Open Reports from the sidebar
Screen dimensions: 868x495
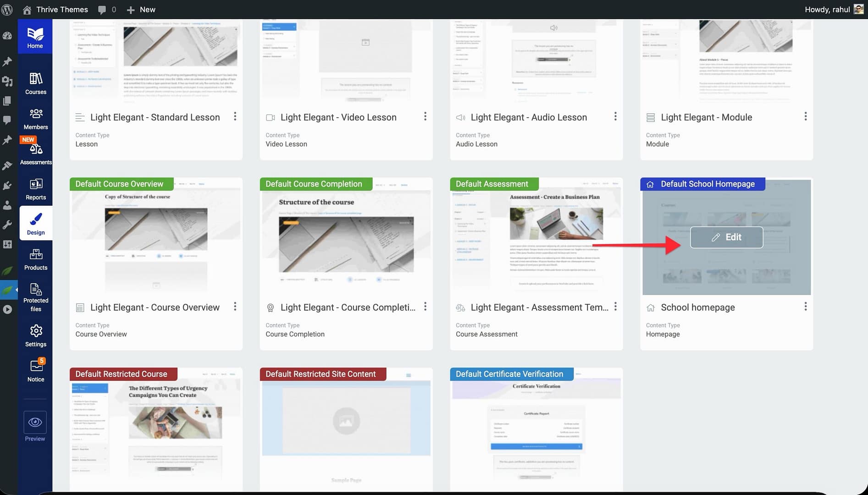click(x=36, y=189)
